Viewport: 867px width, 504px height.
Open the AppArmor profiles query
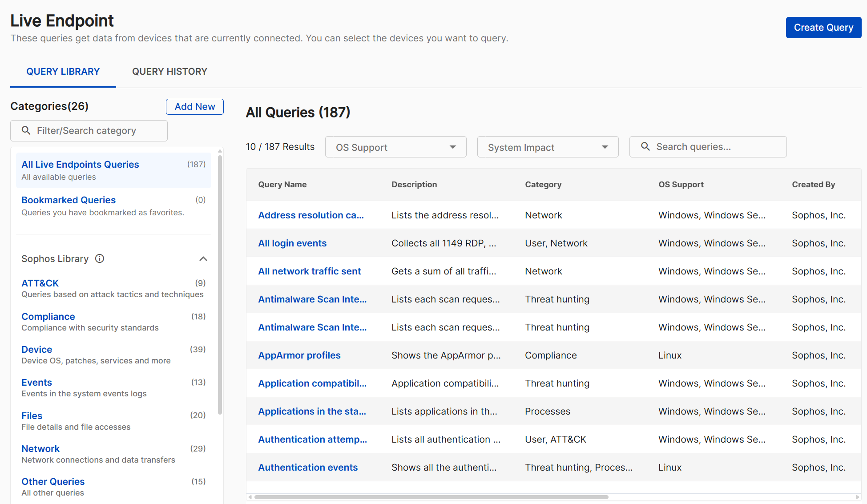299,355
